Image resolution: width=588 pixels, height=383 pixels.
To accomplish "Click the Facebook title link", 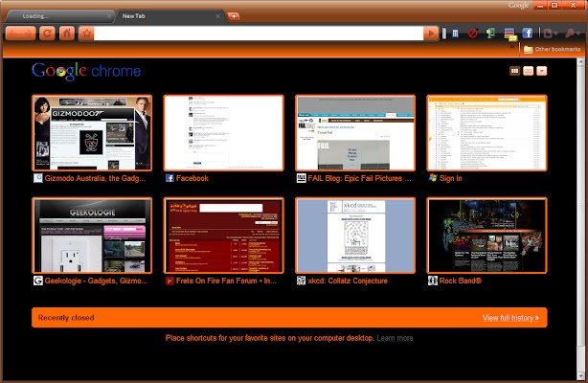I will (192, 178).
